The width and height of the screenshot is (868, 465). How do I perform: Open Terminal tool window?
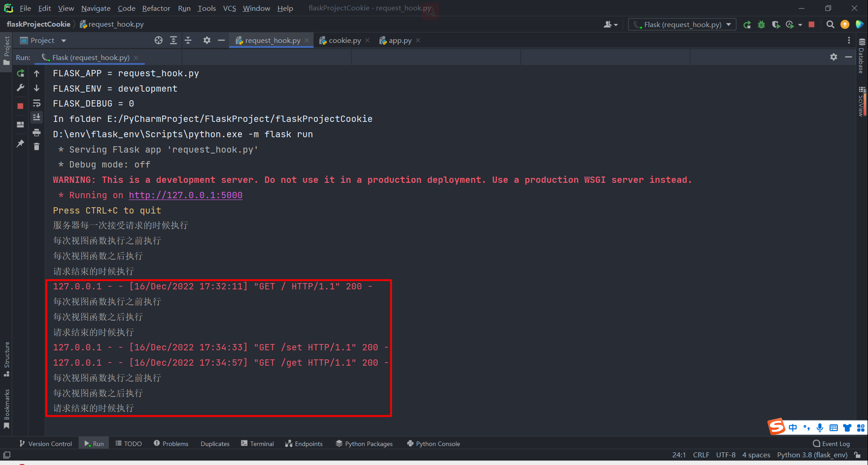pos(258,444)
